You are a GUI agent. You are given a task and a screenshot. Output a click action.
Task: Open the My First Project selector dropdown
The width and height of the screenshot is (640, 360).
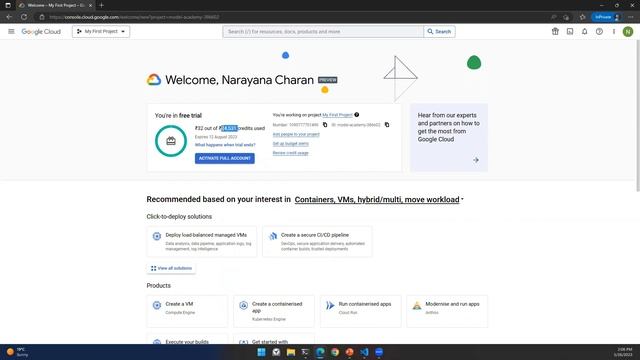click(x=101, y=31)
